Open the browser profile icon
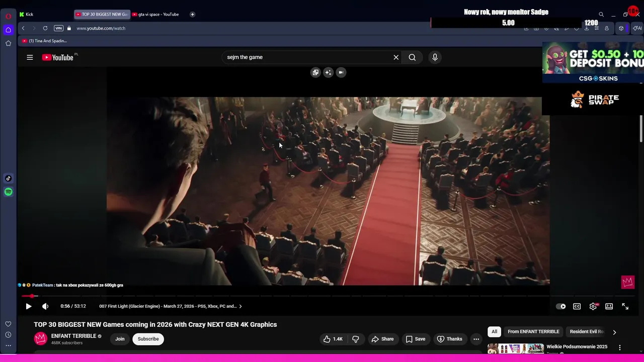 click(x=607, y=28)
